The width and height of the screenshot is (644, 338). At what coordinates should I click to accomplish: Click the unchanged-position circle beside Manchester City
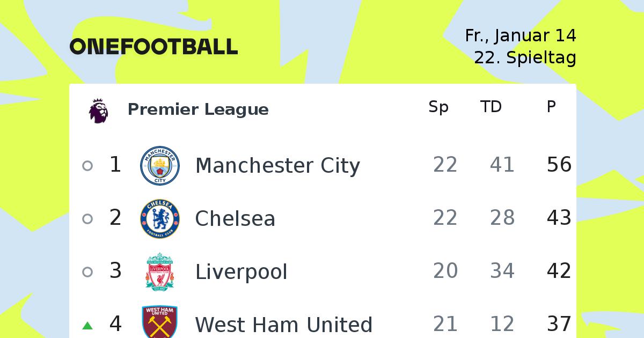click(x=87, y=166)
